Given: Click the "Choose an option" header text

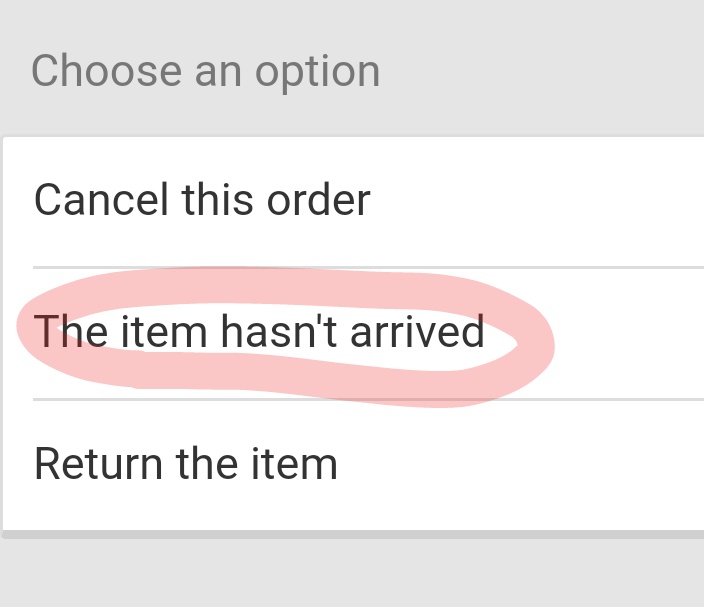Looking at the screenshot, I should [206, 72].
